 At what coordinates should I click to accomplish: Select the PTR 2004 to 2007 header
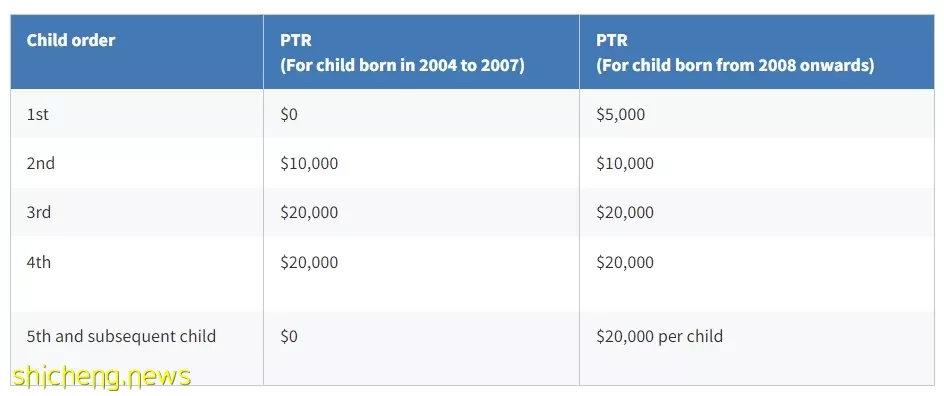point(402,52)
